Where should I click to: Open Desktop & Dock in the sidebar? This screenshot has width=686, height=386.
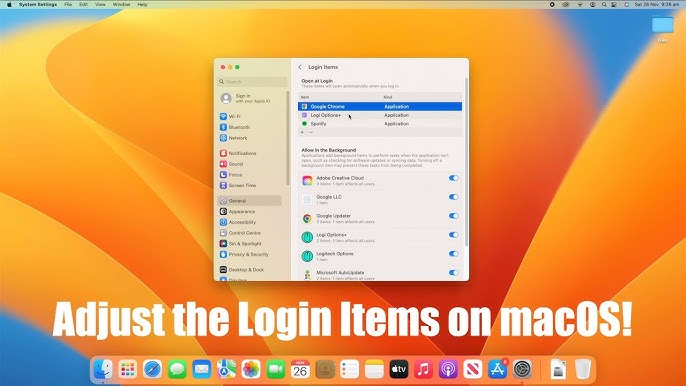[x=242, y=270]
